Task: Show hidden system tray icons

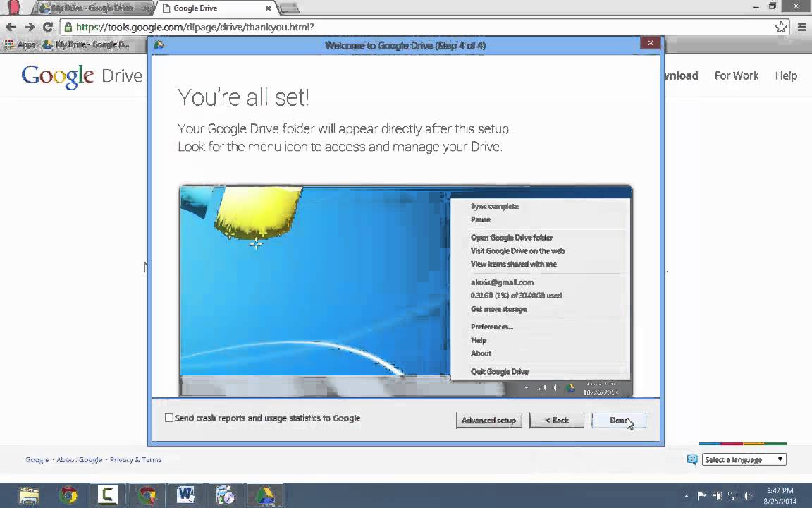Action: (x=687, y=496)
